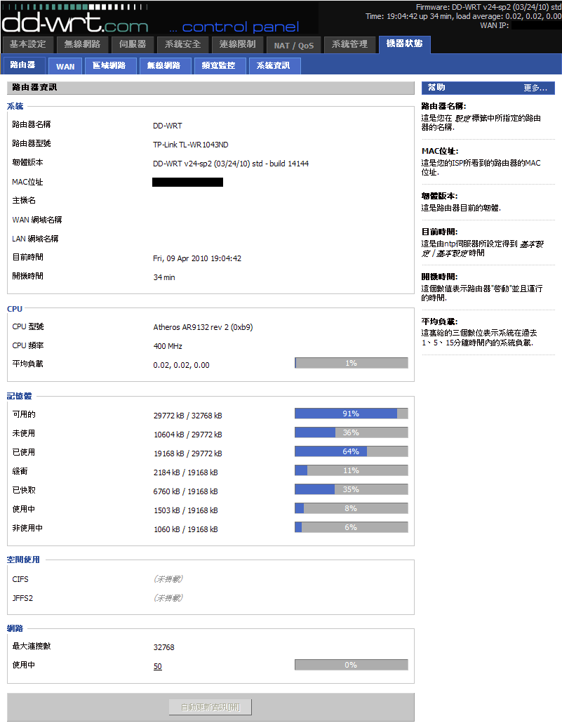
Task: Click the 空間使用 section legend
Action: click(x=23, y=560)
